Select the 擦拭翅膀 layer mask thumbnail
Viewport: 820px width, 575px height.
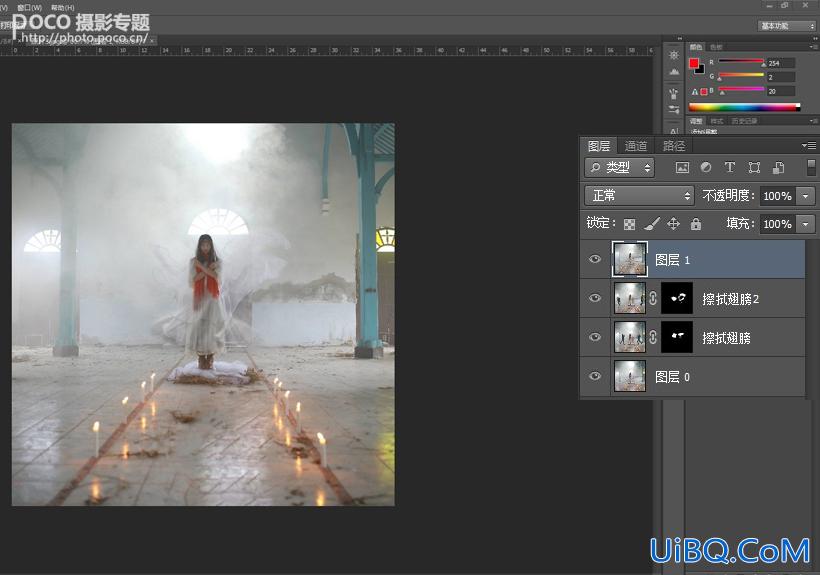pos(677,337)
